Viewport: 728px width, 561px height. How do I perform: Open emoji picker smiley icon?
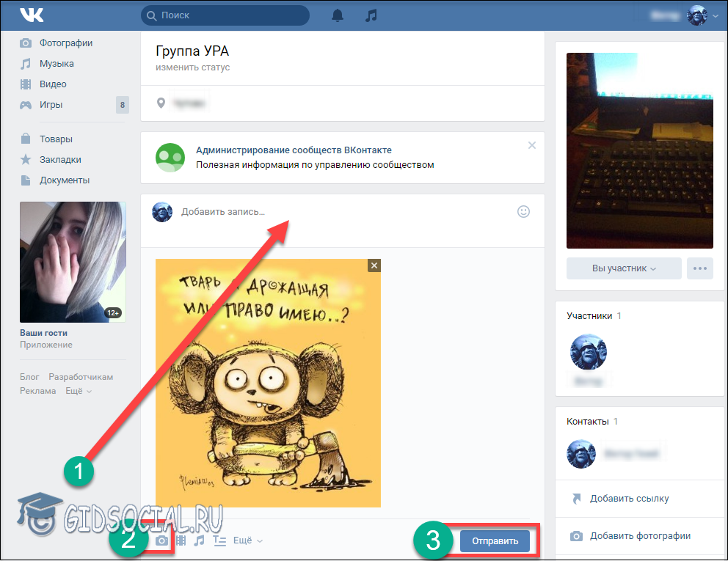tap(523, 212)
